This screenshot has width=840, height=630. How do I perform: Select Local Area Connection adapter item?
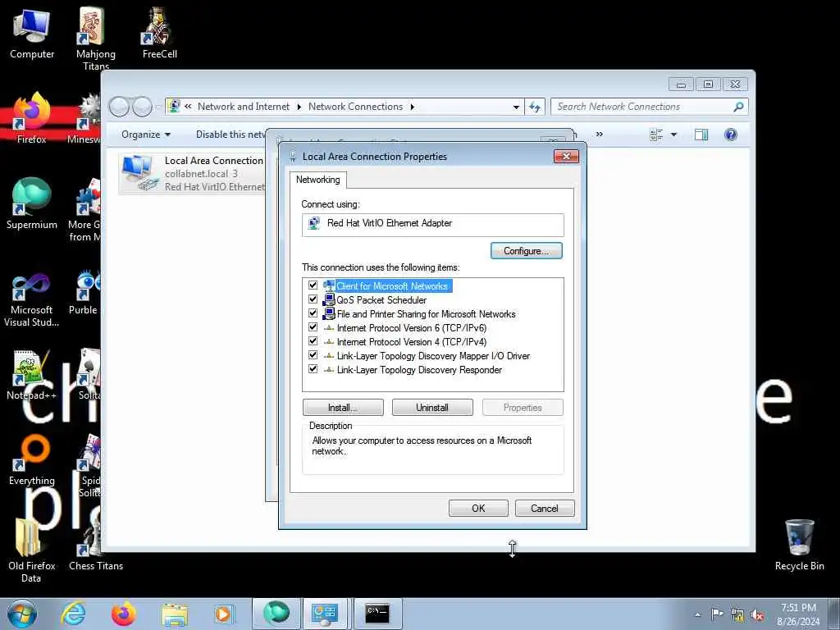click(x=193, y=173)
